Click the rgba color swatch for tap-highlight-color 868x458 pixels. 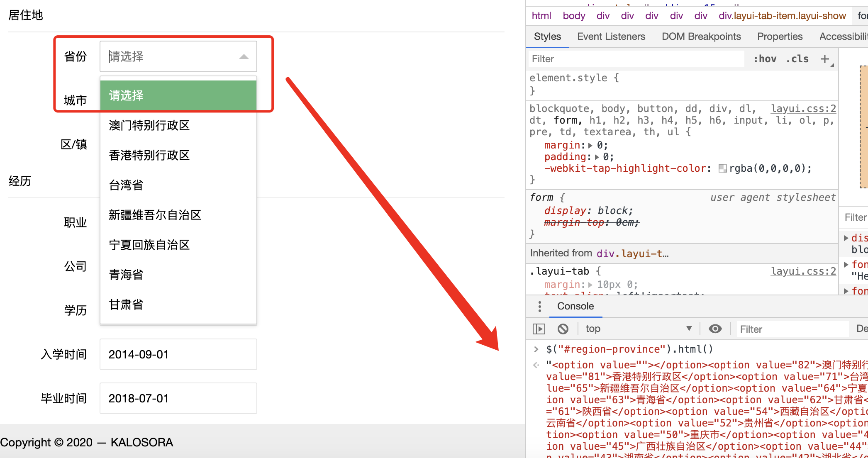[x=723, y=168]
